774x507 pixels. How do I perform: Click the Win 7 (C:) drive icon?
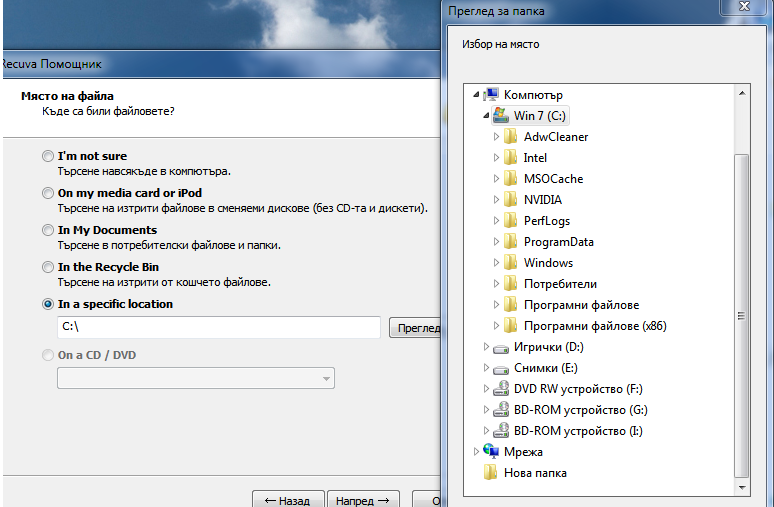[x=501, y=116]
